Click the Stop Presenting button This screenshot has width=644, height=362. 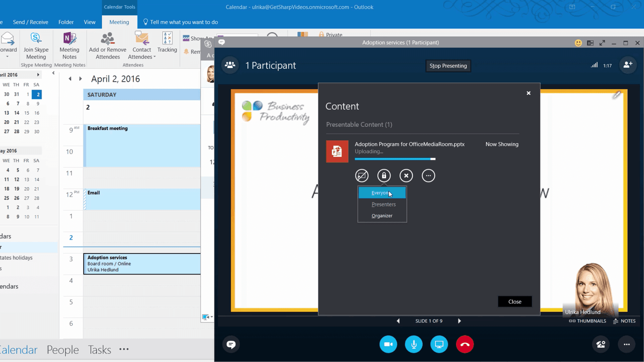448,66
